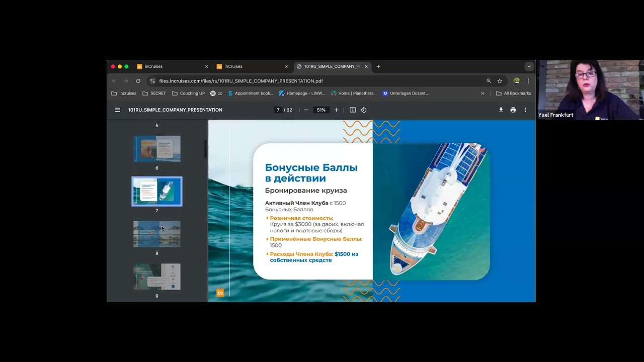Close the second InCruises tab
644x362 pixels.
point(286,66)
